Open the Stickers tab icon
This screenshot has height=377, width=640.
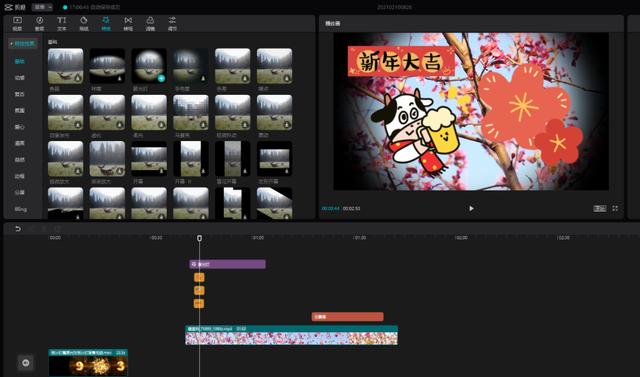(x=84, y=24)
